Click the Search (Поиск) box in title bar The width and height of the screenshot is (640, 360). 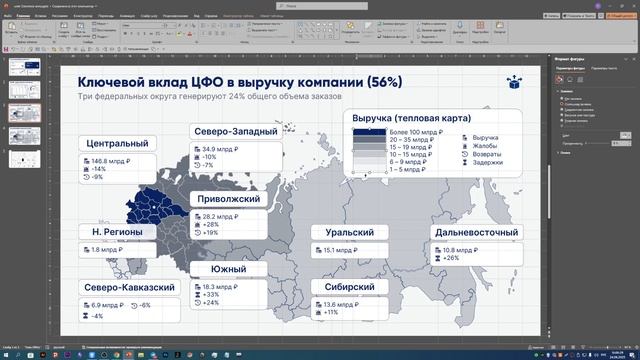(x=322, y=6)
